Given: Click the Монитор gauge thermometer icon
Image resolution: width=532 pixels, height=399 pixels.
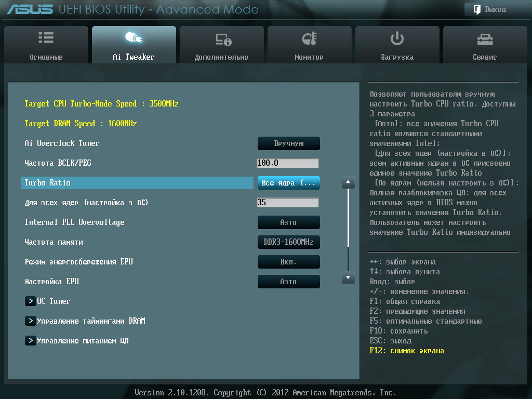Looking at the screenshot, I should tap(310, 38).
